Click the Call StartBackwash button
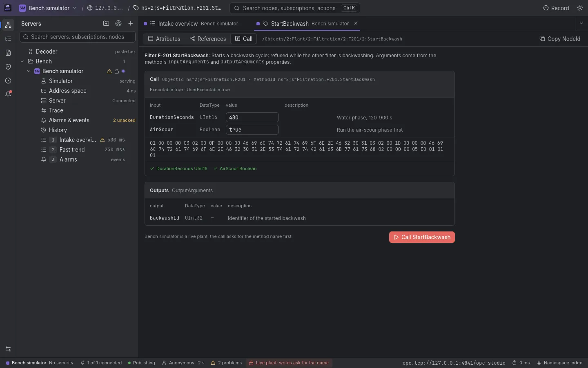588x368 pixels. (x=422, y=237)
